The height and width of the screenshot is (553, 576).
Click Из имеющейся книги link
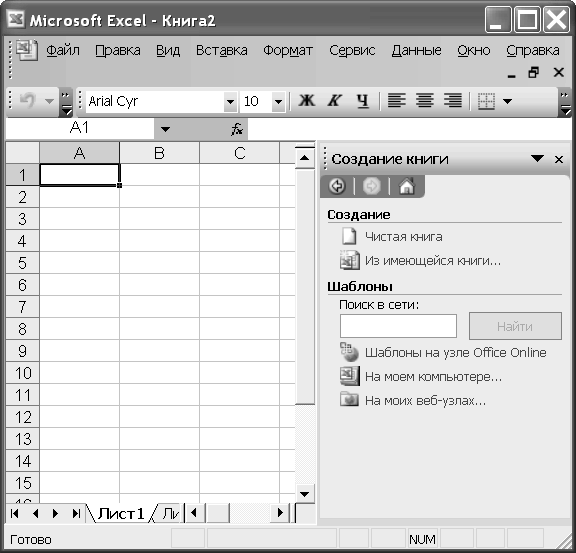433,261
